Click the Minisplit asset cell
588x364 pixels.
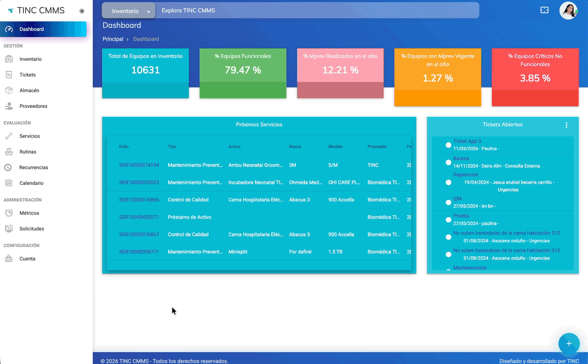pyautogui.click(x=238, y=252)
